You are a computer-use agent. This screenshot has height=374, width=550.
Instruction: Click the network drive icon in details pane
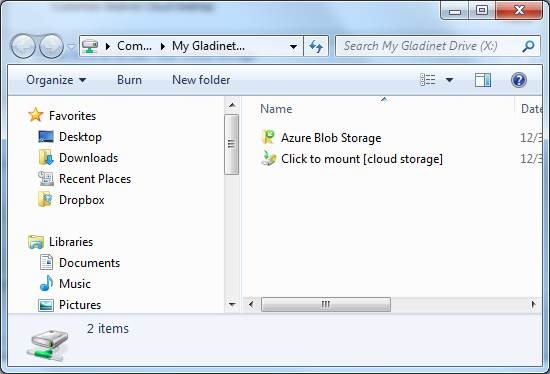[x=47, y=345]
